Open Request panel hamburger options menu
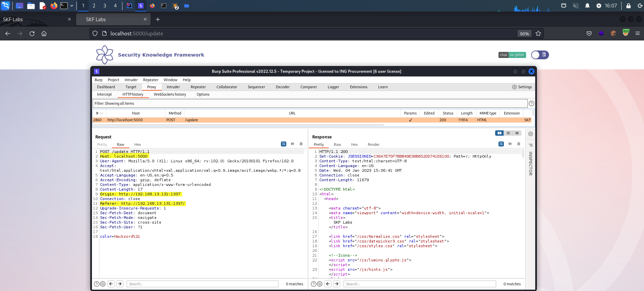Screen dimensions: 644x291 (x=301, y=144)
